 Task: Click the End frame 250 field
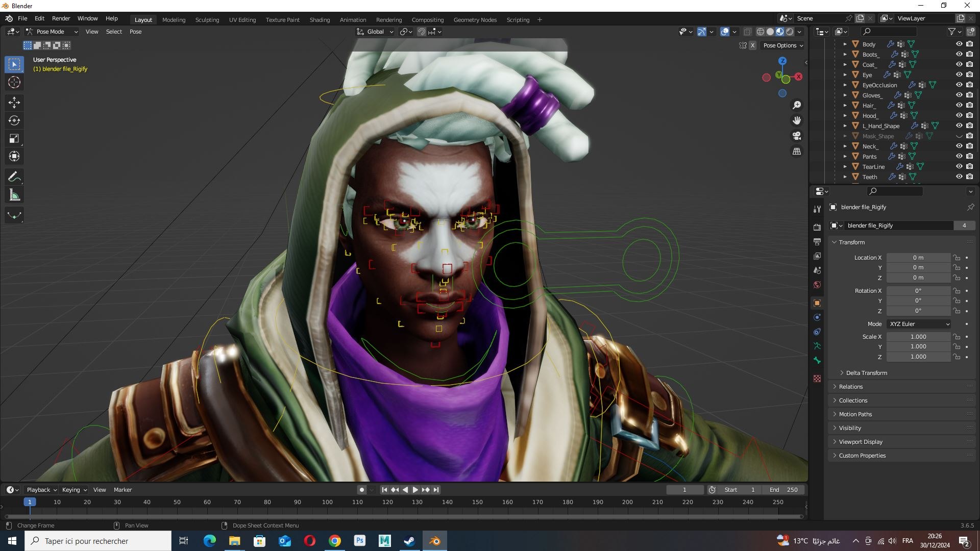(783, 490)
